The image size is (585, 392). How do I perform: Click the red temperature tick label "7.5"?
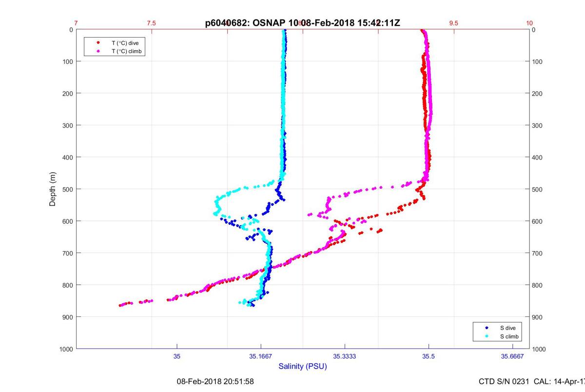pyautogui.click(x=152, y=23)
